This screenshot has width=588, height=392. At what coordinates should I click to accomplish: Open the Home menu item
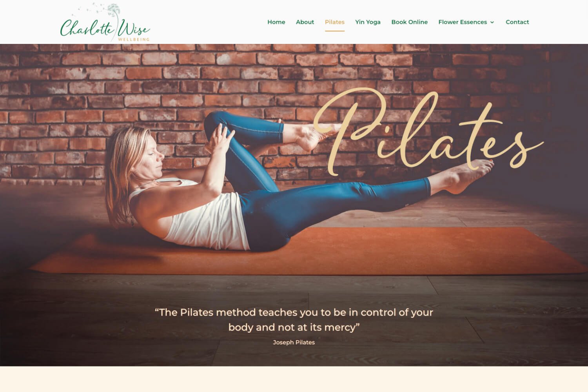coord(276,22)
